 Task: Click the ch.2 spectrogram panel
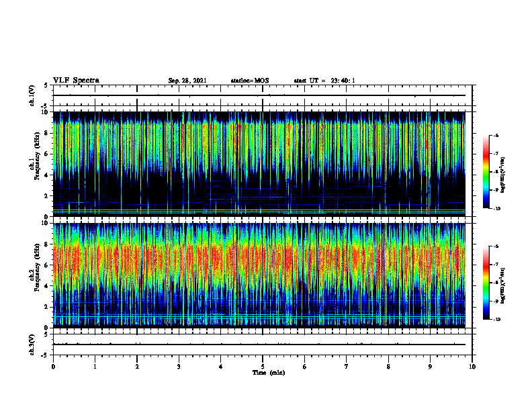[x=259, y=275]
